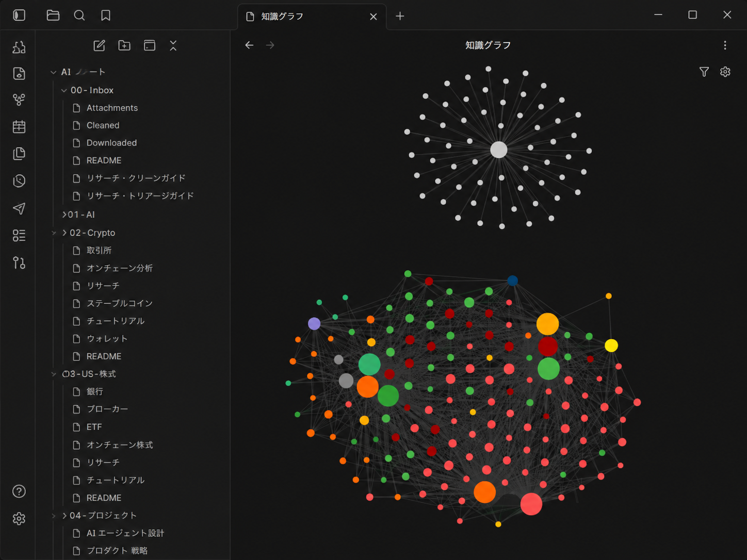Open the 取引所 note
This screenshot has height=560, width=747.
click(x=92, y=250)
